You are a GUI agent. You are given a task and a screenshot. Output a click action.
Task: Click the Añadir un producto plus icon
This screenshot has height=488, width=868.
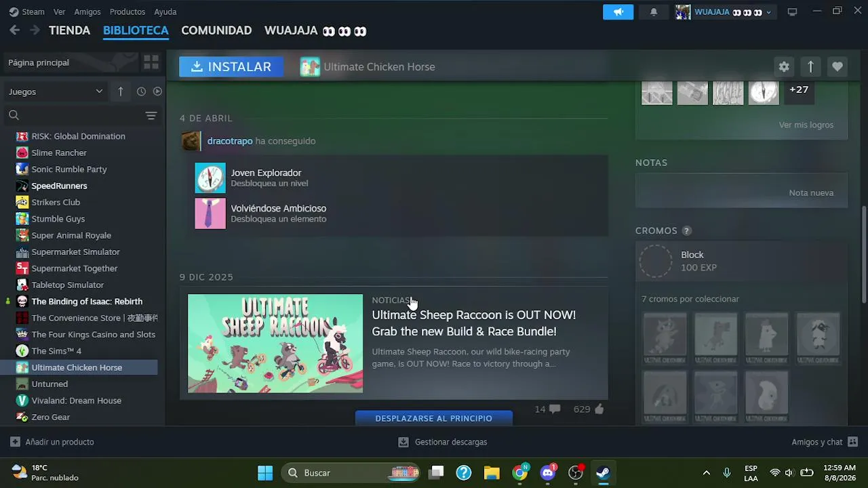point(15,442)
